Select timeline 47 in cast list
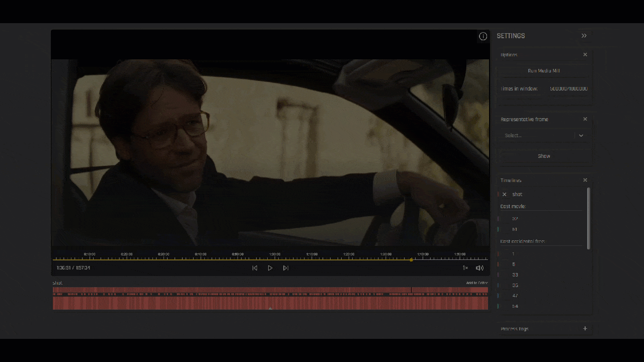Viewport: 644px width, 362px height. (515, 296)
